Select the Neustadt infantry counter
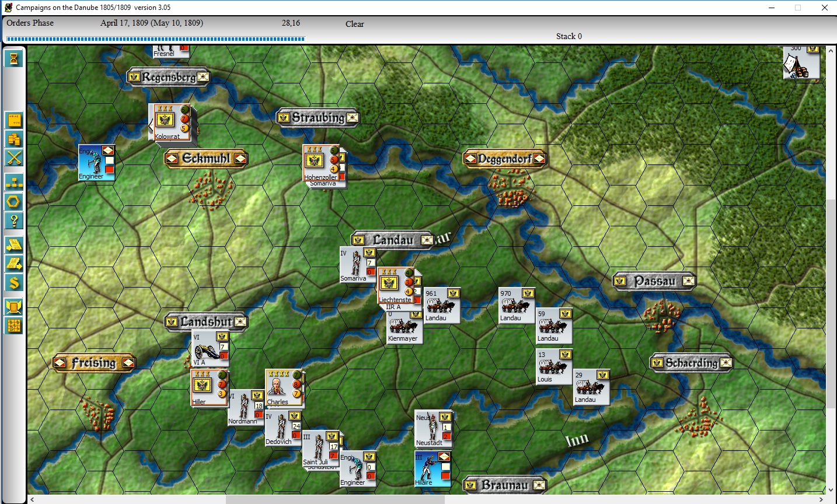Image resolution: width=837 pixels, height=504 pixels. click(x=433, y=428)
